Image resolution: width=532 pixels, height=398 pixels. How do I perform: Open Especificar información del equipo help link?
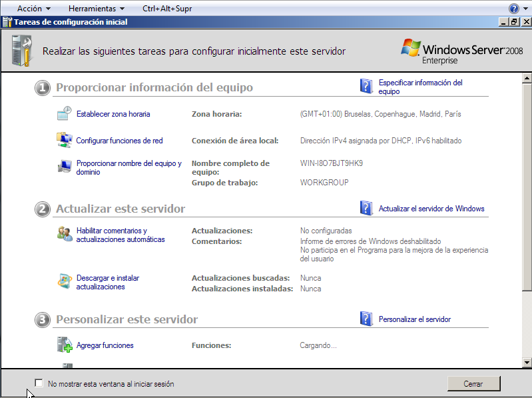point(420,87)
